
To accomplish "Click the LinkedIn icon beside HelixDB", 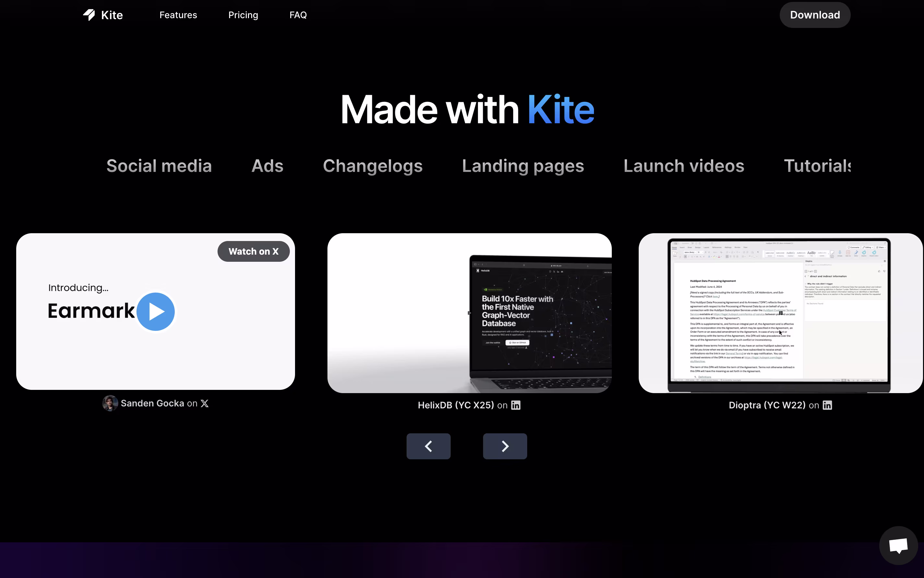I will click(x=515, y=405).
